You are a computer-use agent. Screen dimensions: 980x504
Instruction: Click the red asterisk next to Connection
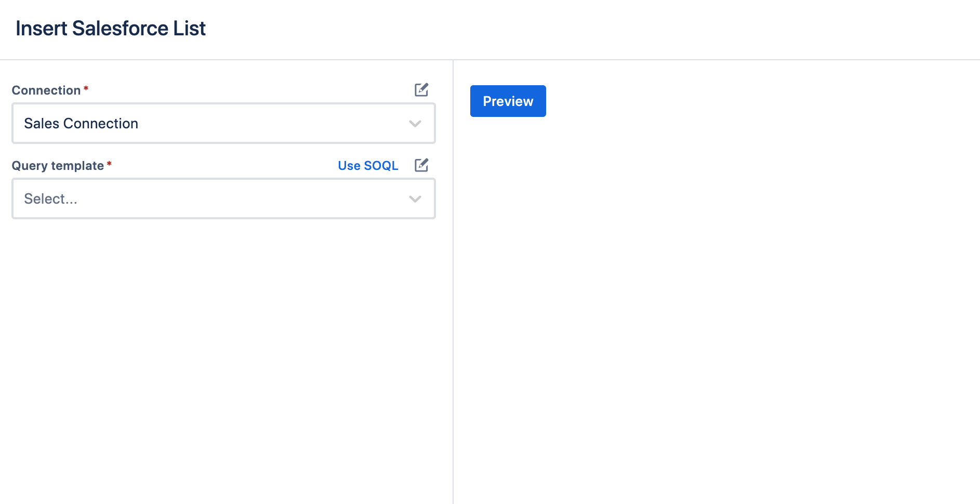pyautogui.click(x=86, y=89)
